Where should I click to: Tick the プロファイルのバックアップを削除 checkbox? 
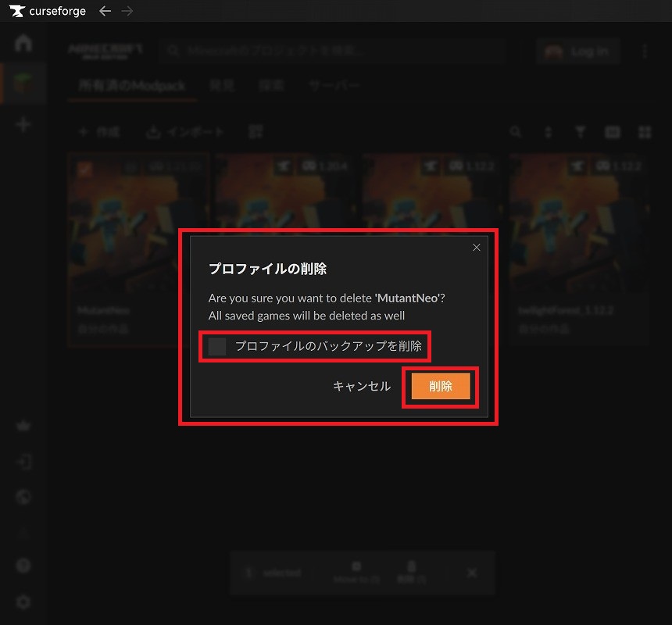(218, 346)
